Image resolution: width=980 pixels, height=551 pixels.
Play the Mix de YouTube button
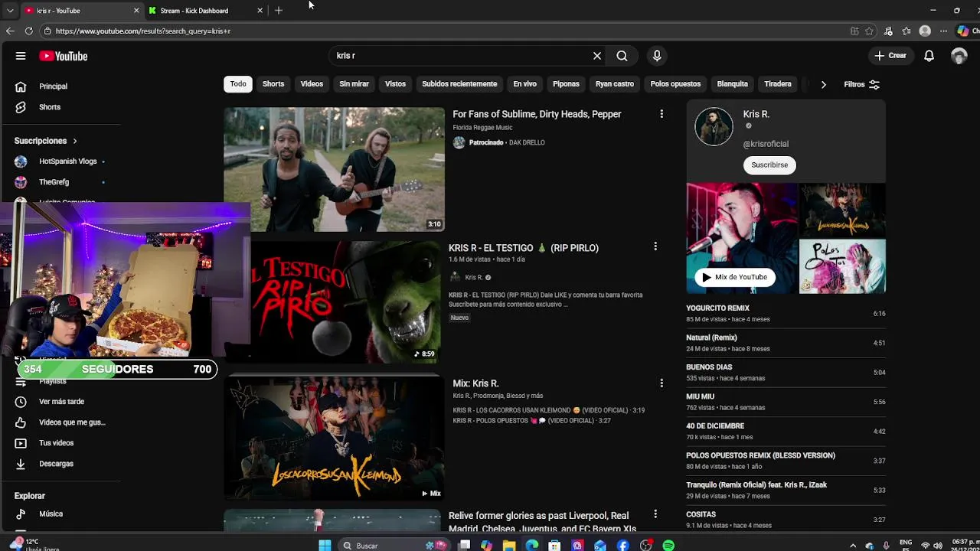coord(734,277)
